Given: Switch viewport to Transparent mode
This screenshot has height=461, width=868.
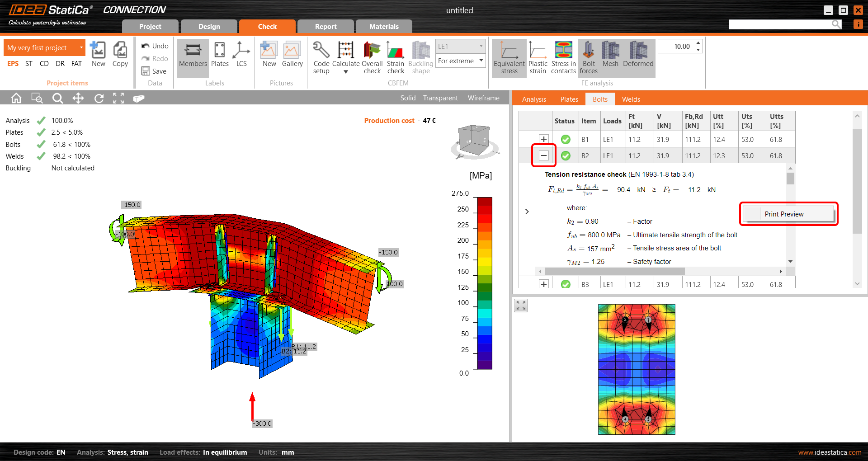Looking at the screenshot, I should coord(440,98).
